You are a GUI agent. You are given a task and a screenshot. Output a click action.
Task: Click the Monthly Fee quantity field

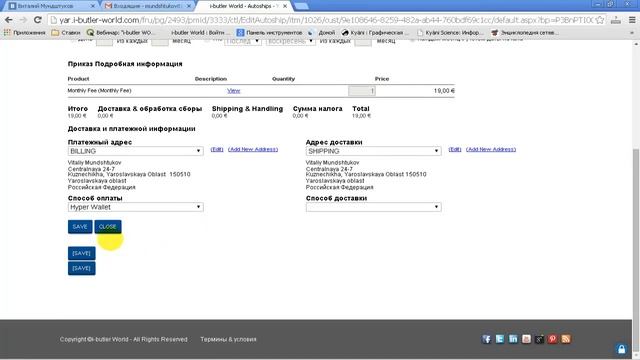[362, 91]
